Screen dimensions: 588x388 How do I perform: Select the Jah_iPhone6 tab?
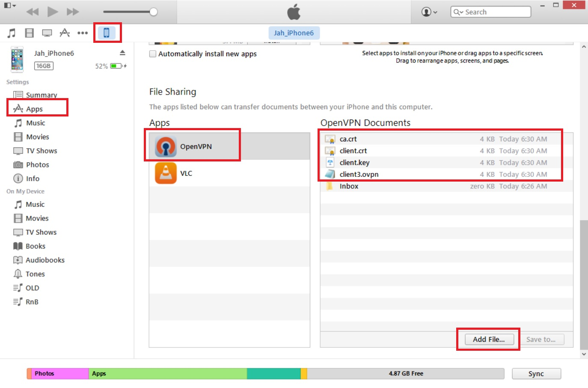[294, 33]
